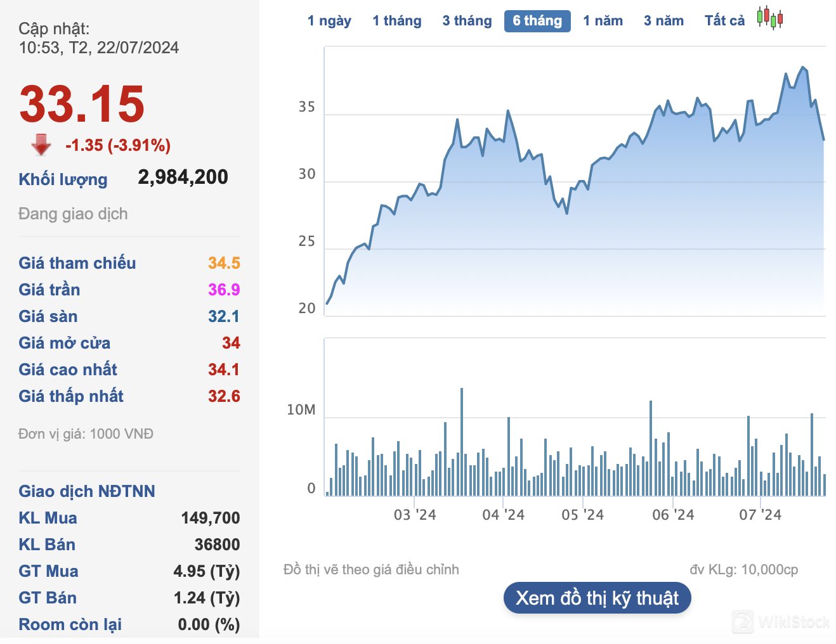Click the red down arrow price indicator

pos(41,145)
